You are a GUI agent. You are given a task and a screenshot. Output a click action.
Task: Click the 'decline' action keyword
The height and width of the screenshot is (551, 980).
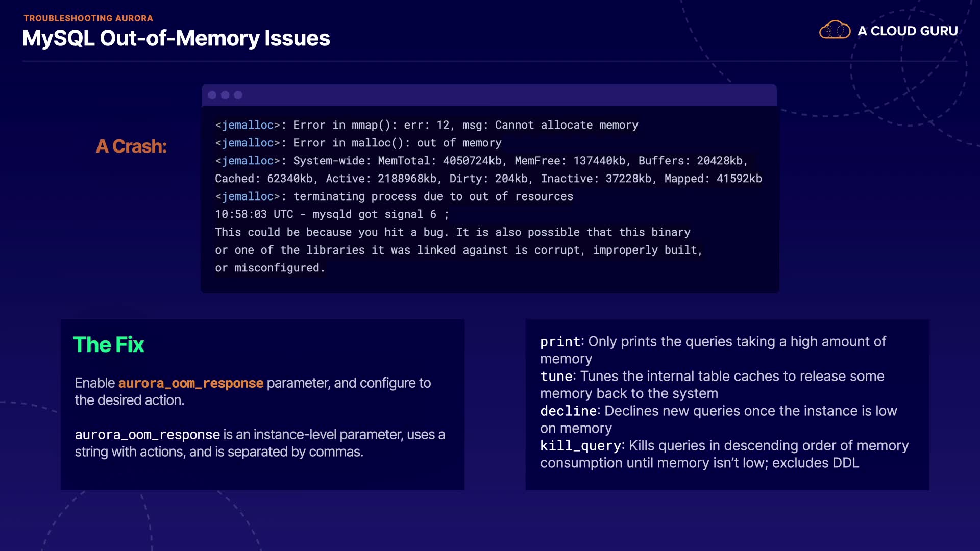pyautogui.click(x=568, y=411)
